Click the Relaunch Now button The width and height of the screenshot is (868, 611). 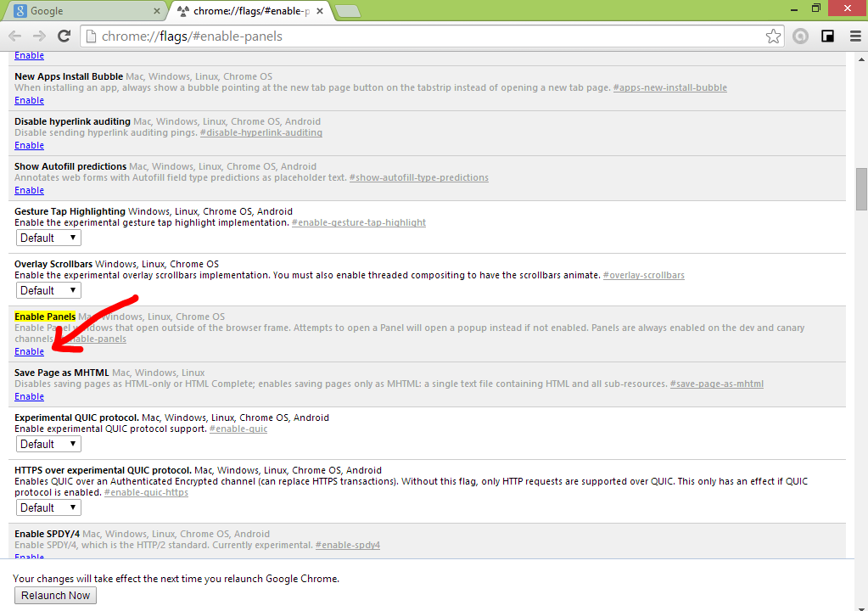click(x=55, y=596)
